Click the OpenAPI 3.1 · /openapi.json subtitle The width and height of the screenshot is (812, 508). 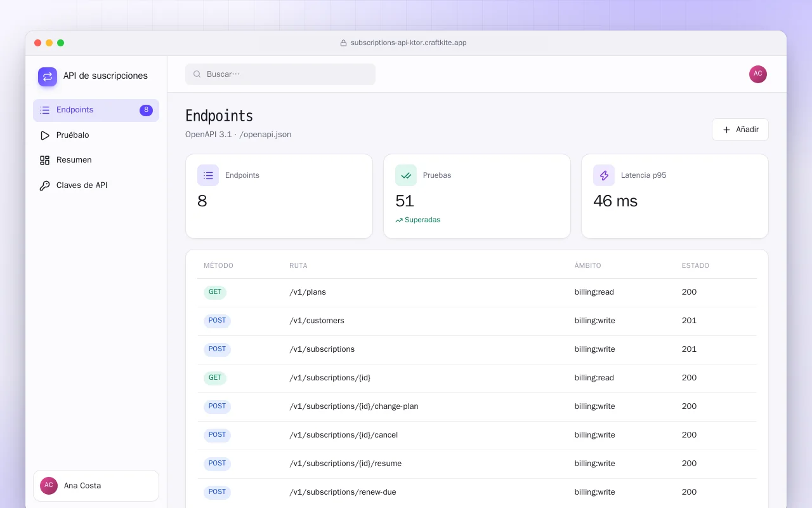(239, 135)
